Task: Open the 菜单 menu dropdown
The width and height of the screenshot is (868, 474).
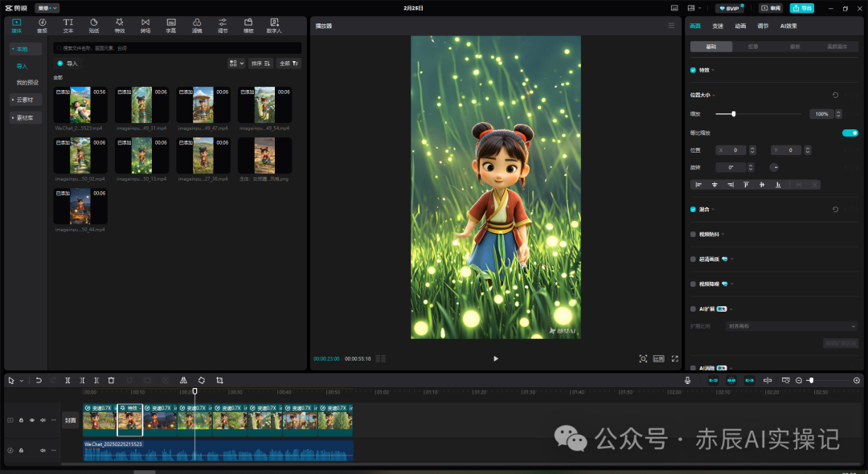Action: coord(47,8)
